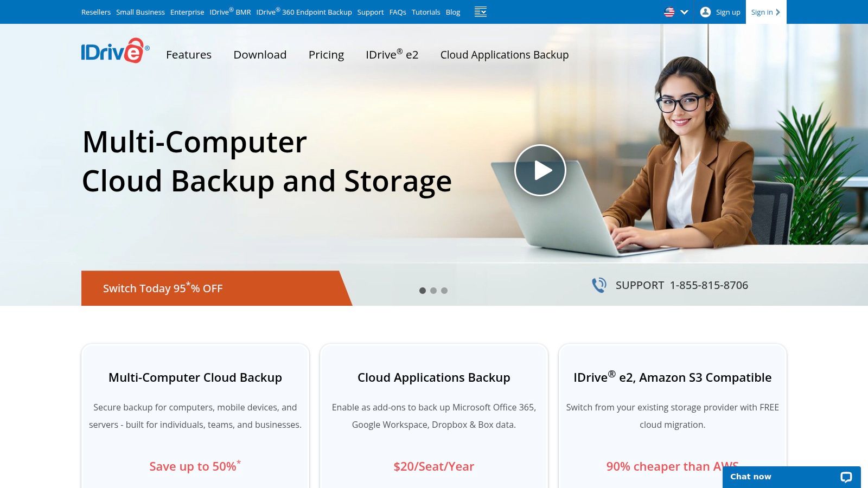This screenshot has height=488, width=868.
Task: Select the second carousel dot
Action: pyautogui.click(x=433, y=291)
